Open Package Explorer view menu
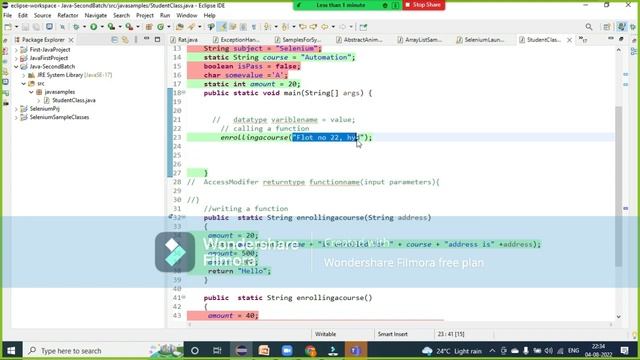The width and height of the screenshot is (640, 360). coord(136,40)
